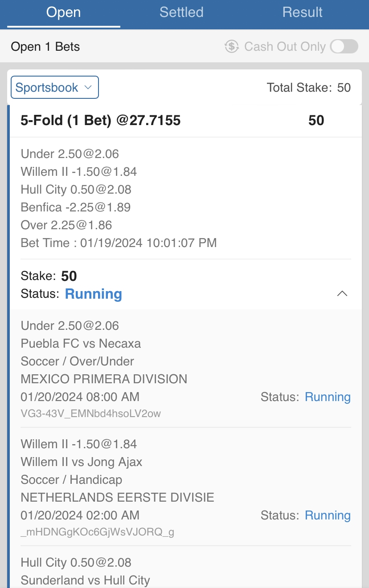Select bet reference VG3-43V_EMNbd4hsoLV2ow
Image resolution: width=369 pixels, height=588 pixels.
[91, 414]
